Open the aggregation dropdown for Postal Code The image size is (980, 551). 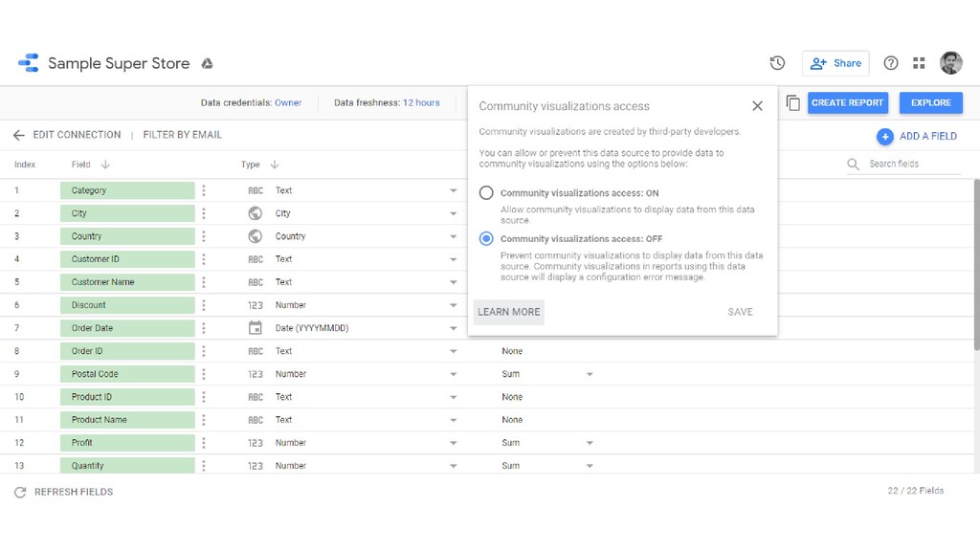(590, 374)
